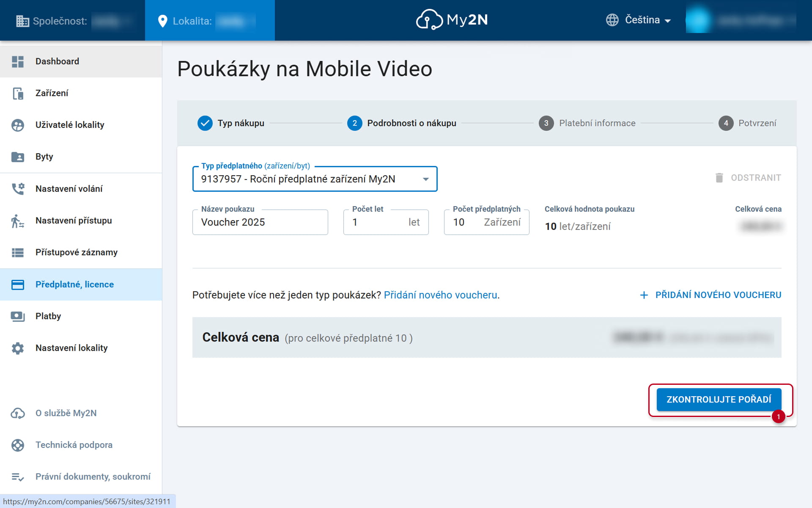
Task: Click the 'Celková hodnota poukazu' label
Action: (x=590, y=209)
